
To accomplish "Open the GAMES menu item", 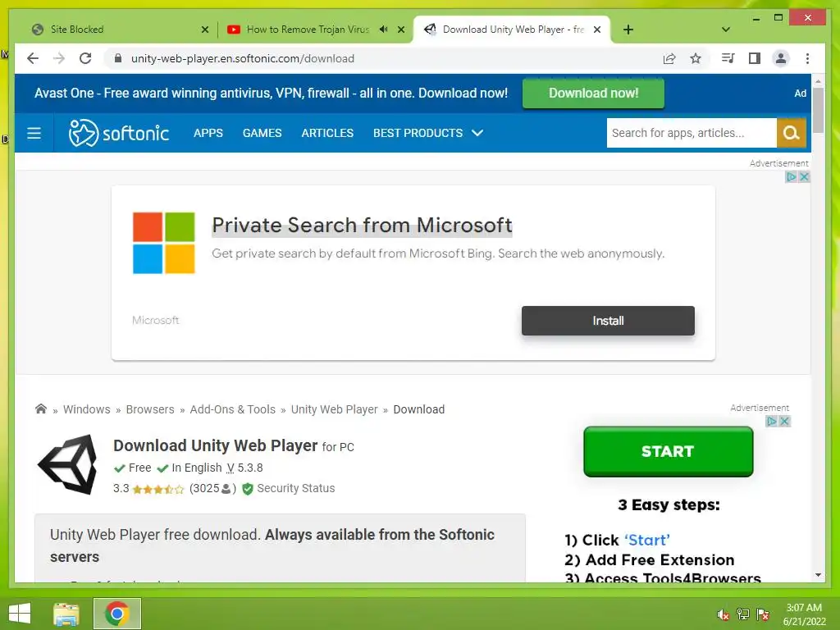I will (x=262, y=133).
